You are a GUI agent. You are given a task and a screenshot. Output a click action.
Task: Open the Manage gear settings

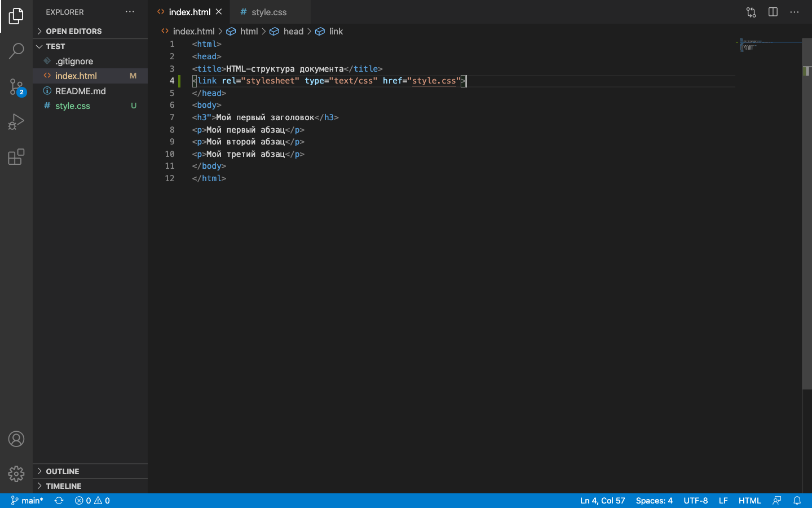[x=16, y=474]
